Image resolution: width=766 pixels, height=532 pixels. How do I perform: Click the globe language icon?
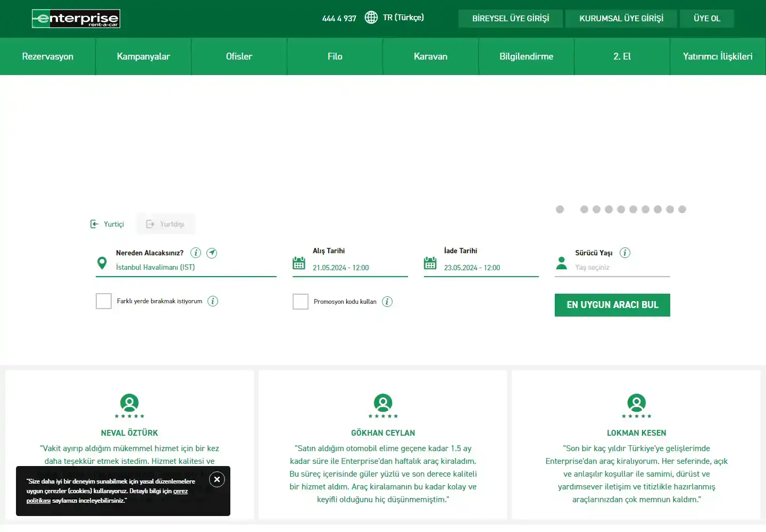point(371,18)
